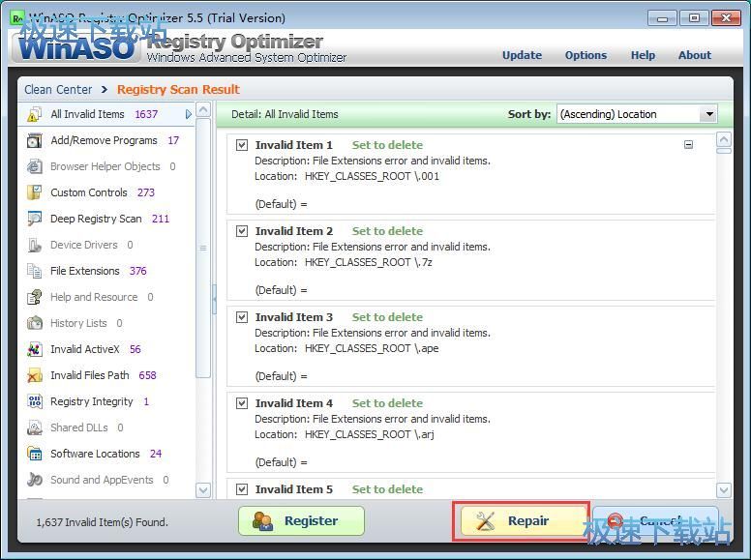
Task: Click the category list scrollbar thumb
Action: 203,248
